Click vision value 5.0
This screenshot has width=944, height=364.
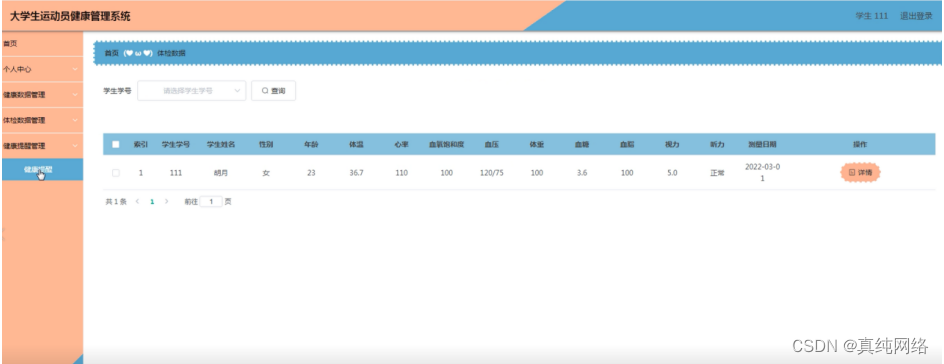pos(672,173)
